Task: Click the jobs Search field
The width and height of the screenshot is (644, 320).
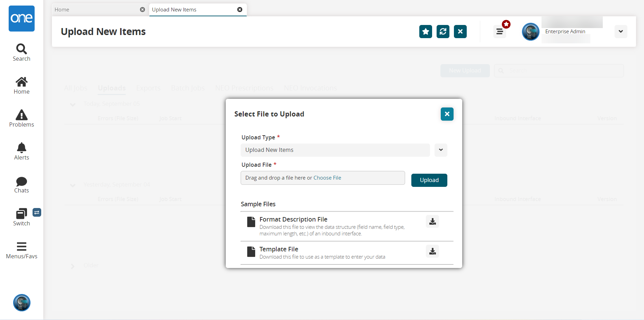Action: [559, 71]
